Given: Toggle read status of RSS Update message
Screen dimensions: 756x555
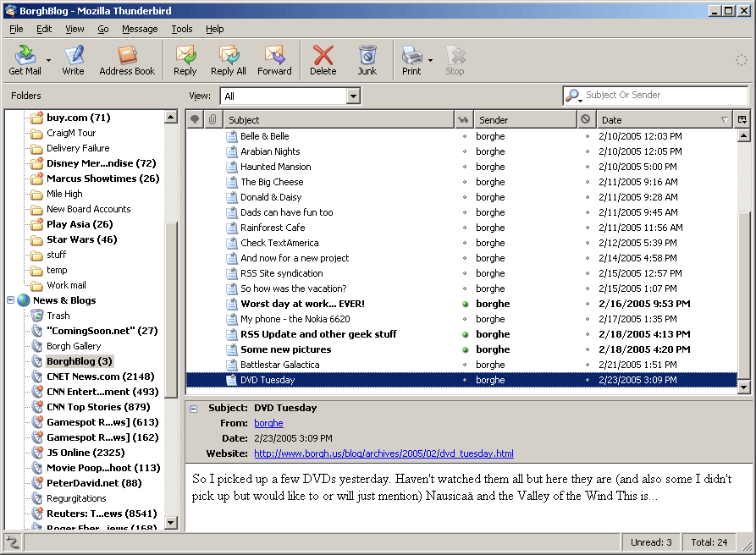Looking at the screenshot, I should coord(465,334).
